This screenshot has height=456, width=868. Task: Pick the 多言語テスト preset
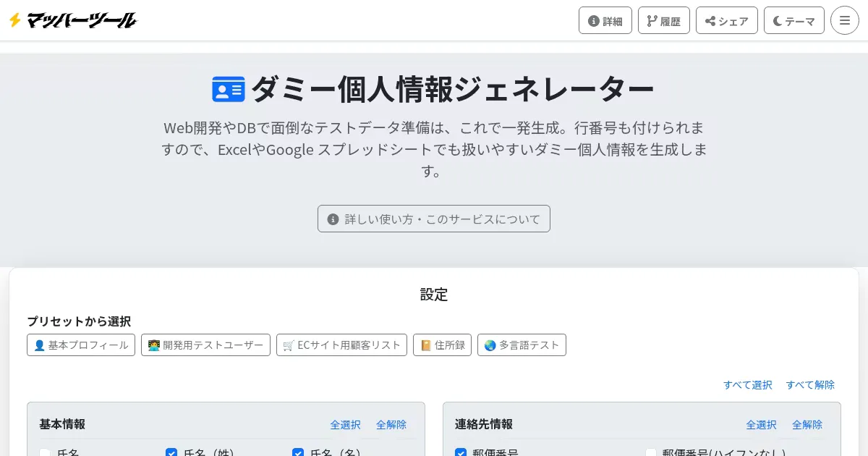pyautogui.click(x=522, y=345)
